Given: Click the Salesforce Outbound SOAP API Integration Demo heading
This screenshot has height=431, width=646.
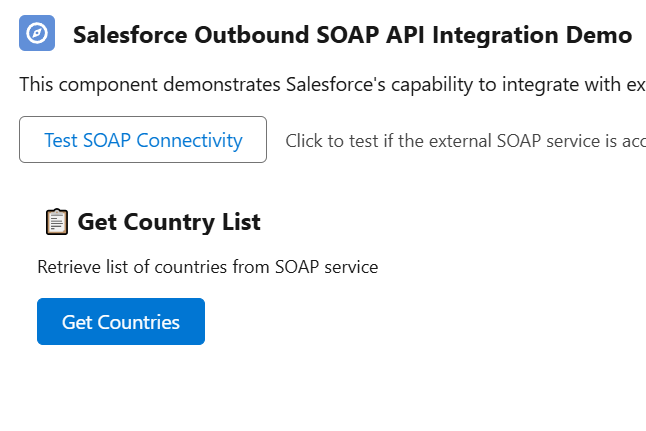Looking at the screenshot, I should coord(352,35).
